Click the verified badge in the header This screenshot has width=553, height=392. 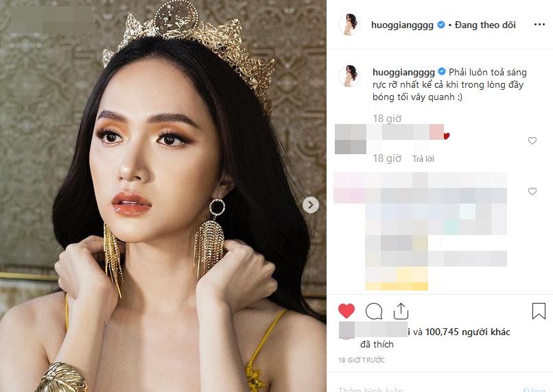click(x=441, y=25)
